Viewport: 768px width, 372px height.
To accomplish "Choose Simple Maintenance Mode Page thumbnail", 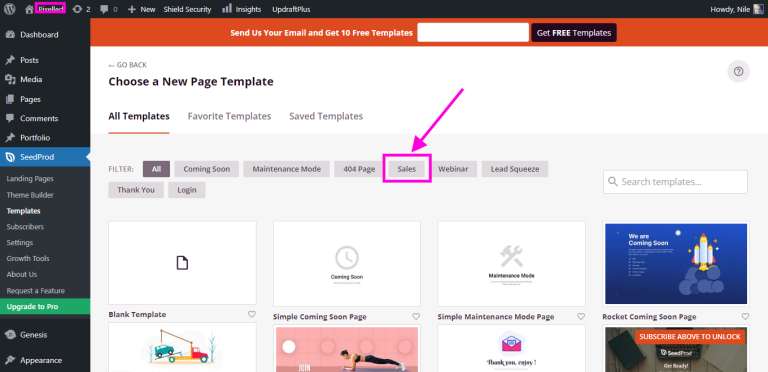I will coord(511,264).
